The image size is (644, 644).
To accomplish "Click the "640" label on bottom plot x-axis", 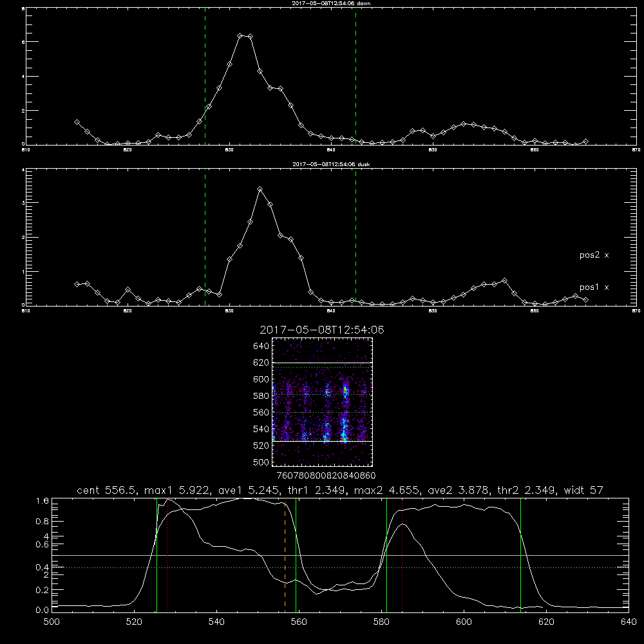I will 629,621.
